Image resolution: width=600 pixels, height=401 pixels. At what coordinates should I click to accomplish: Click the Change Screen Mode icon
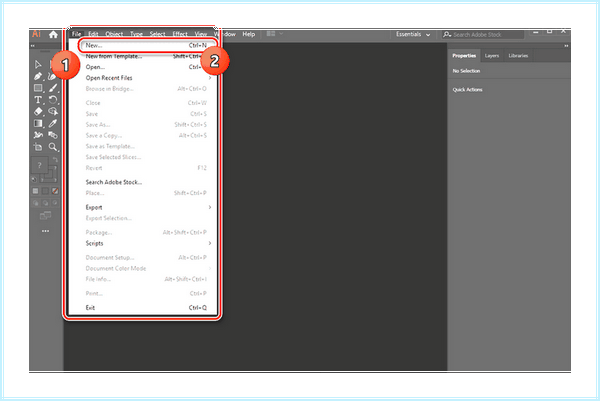coord(45,215)
